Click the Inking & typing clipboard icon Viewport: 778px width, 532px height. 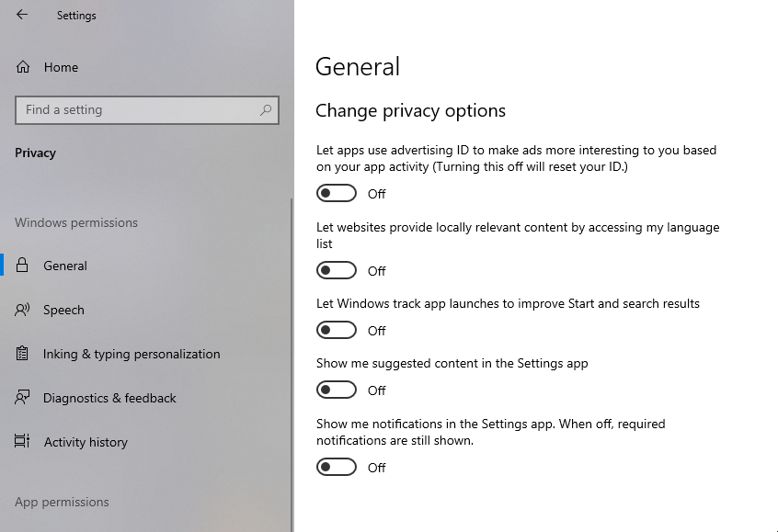[22, 354]
